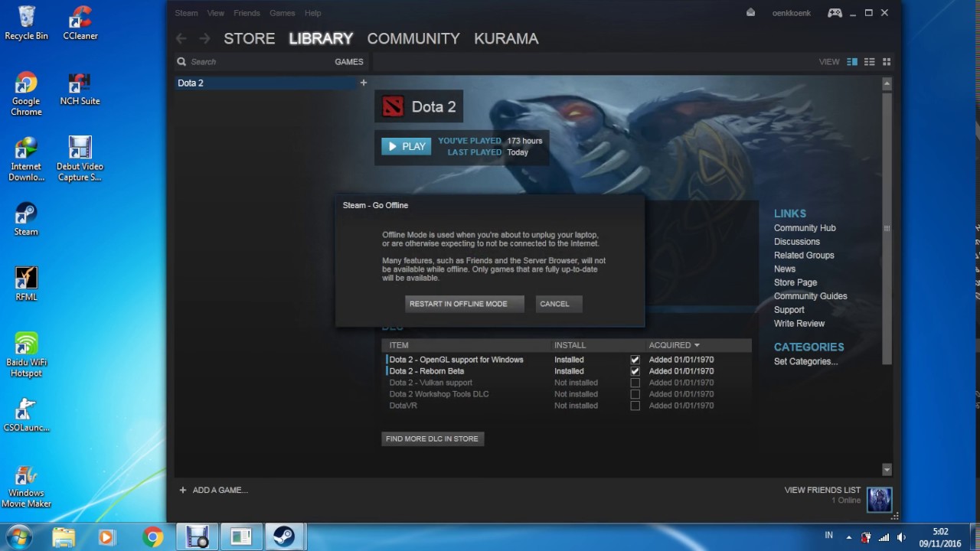
Task: Open the Discussions link
Action: [797, 242]
